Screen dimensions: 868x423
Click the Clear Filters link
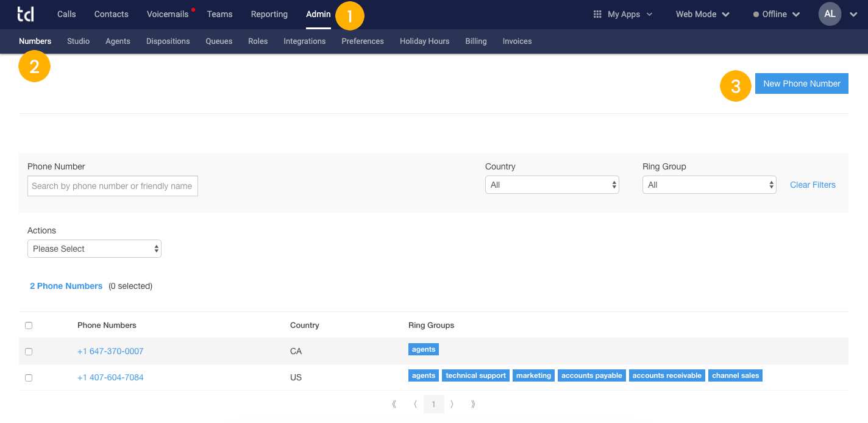[x=813, y=185]
